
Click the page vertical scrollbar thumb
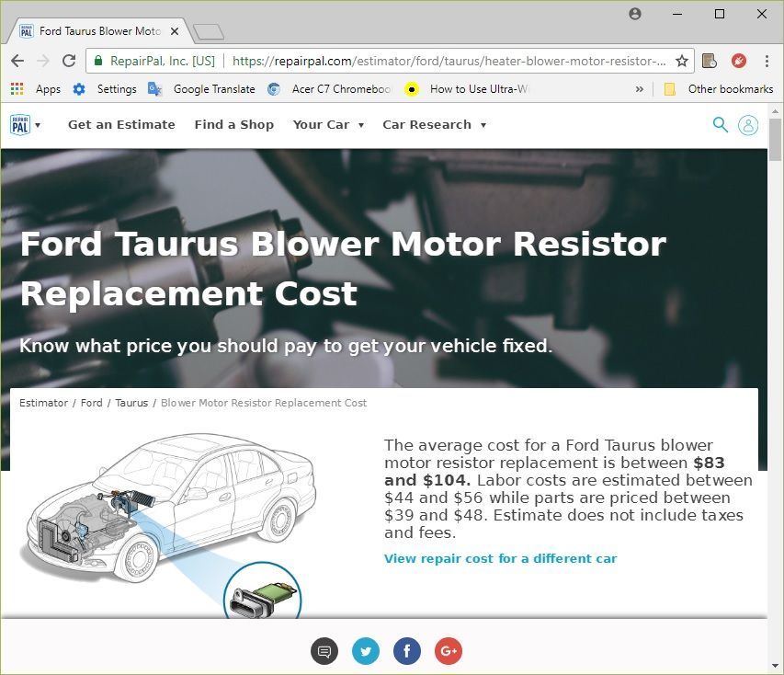tap(775, 139)
